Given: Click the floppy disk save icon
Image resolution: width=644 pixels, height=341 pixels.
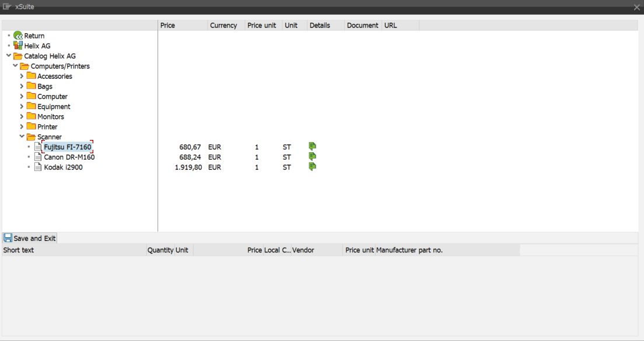Looking at the screenshot, I should point(8,237).
